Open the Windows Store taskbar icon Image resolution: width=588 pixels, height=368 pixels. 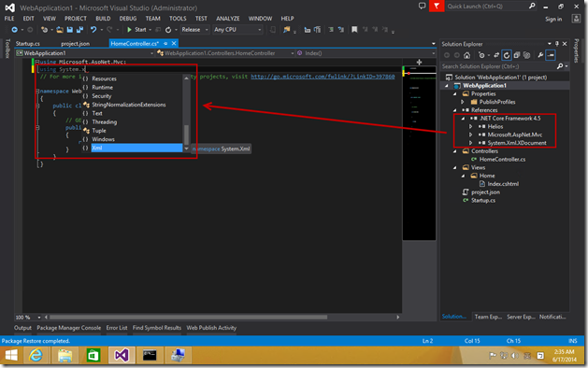tap(93, 355)
